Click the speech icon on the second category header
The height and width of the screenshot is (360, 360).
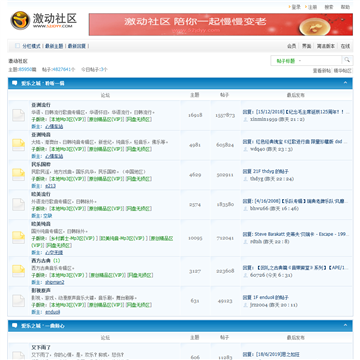(x=15, y=326)
